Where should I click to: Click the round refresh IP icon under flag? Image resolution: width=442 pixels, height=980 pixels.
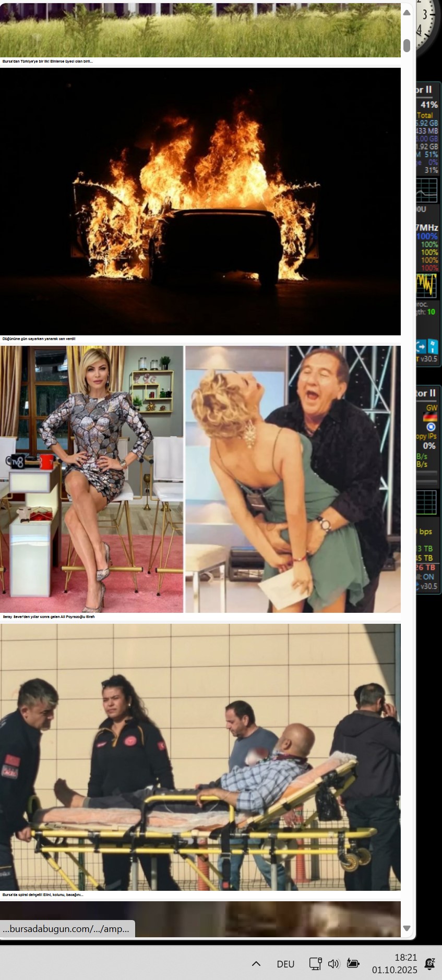click(431, 427)
